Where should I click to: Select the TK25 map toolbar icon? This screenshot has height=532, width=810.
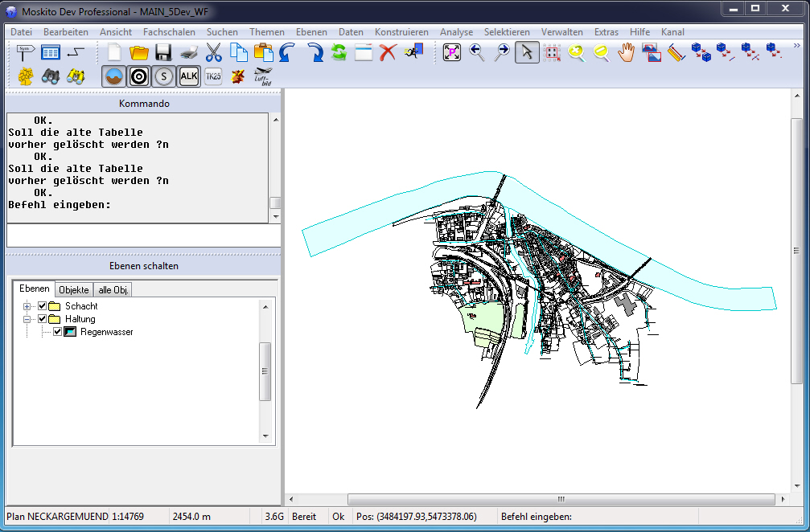coord(213,76)
